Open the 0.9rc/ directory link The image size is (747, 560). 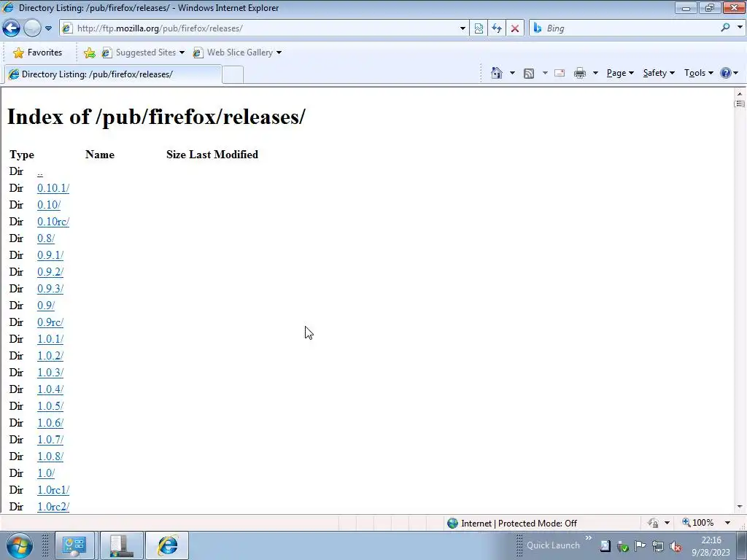click(x=50, y=322)
